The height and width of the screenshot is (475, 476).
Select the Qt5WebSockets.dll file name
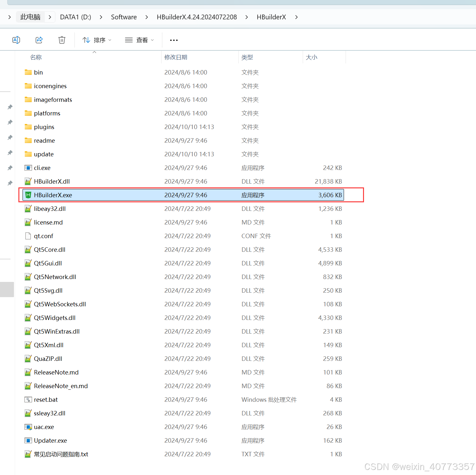[x=60, y=304]
